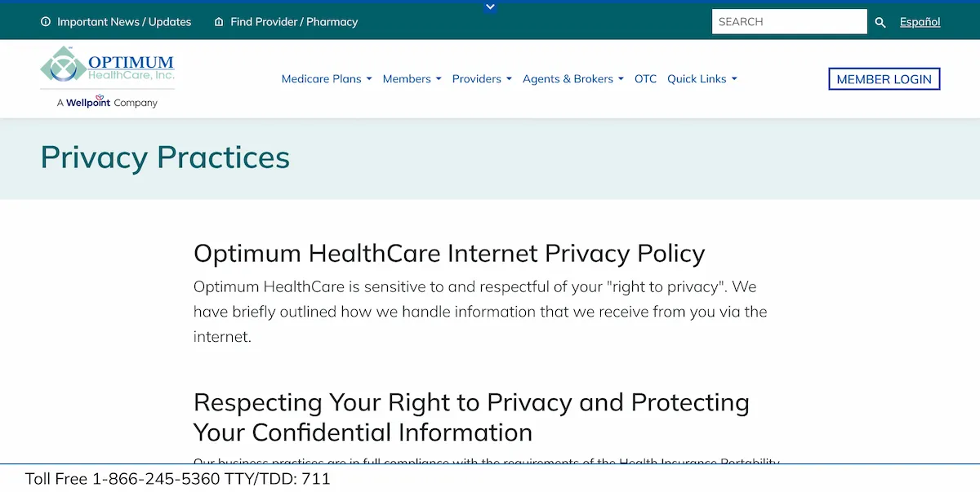Switch language to Español
980x492 pixels.
(920, 22)
